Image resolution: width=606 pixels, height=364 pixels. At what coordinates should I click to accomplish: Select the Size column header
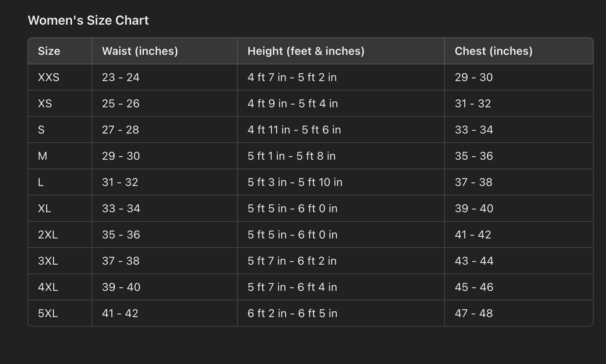(x=49, y=51)
